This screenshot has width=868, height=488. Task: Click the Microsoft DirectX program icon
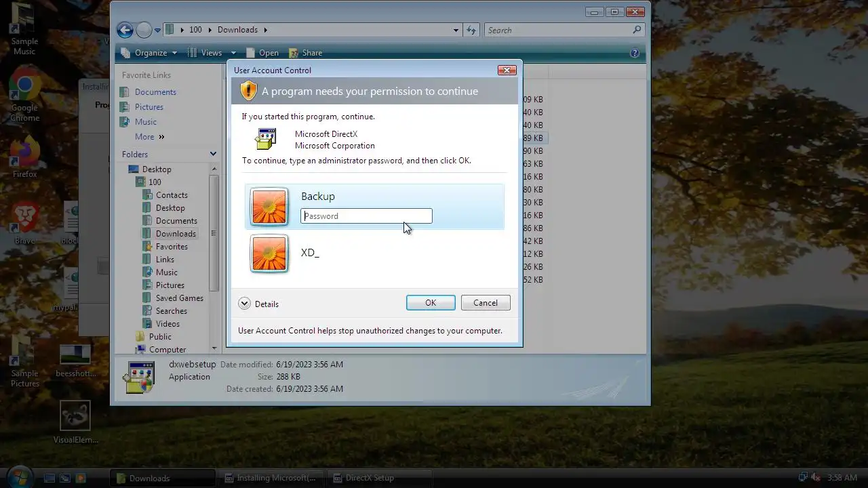(266, 139)
